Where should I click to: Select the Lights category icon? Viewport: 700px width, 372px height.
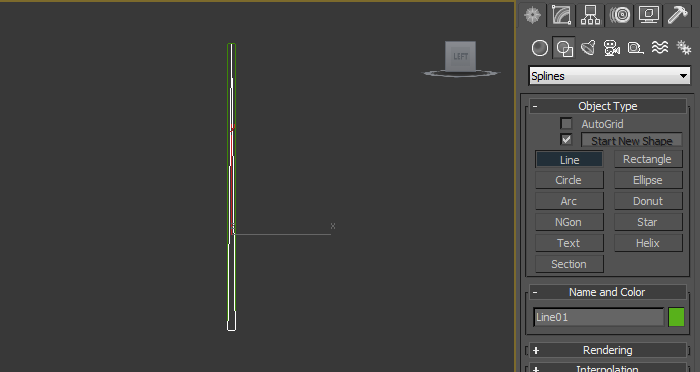(x=588, y=48)
